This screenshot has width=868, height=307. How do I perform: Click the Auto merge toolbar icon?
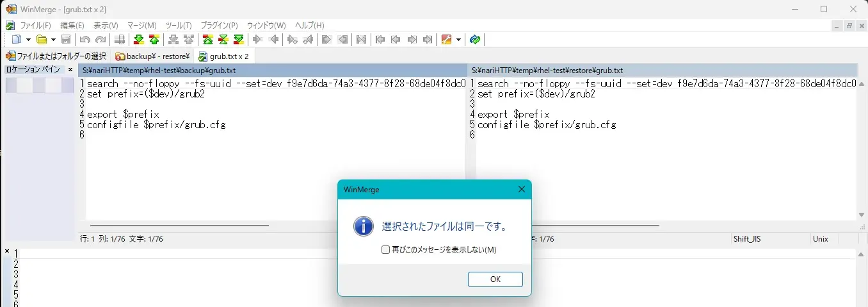click(x=362, y=40)
